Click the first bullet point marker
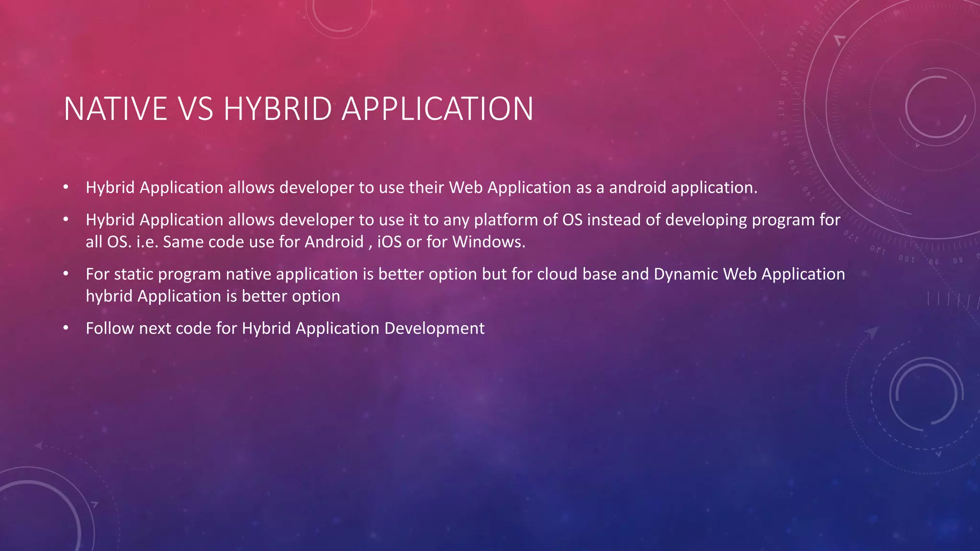Viewport: 980px width, 551px height. (66, 187)
